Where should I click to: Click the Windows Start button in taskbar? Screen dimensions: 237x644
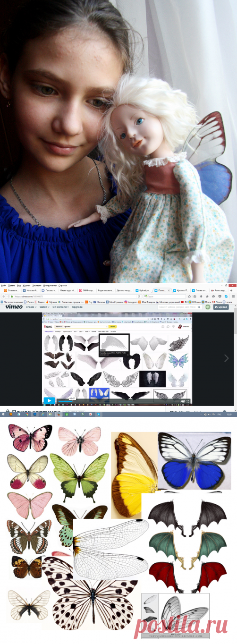(3, 414)
